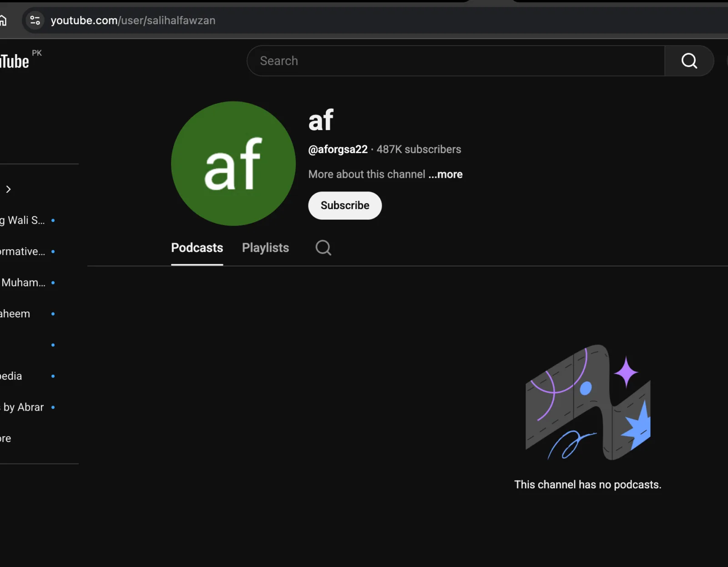Open the 'Muham...' subscription in sidebar
Image resolution: width=728 pixels, height=567 pixels.
pyautogui.click(x=23, y=283)
